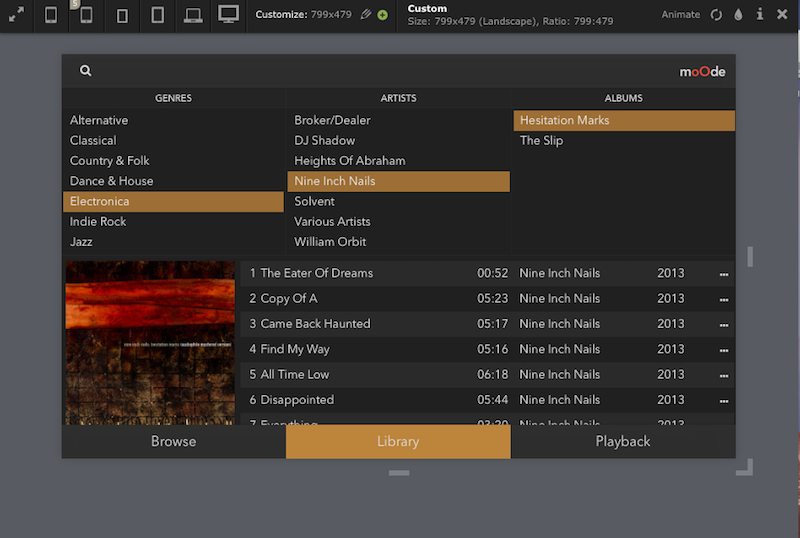Click the Hesitation Marks album cover
The image size is (800, 538).
[150, 343]
